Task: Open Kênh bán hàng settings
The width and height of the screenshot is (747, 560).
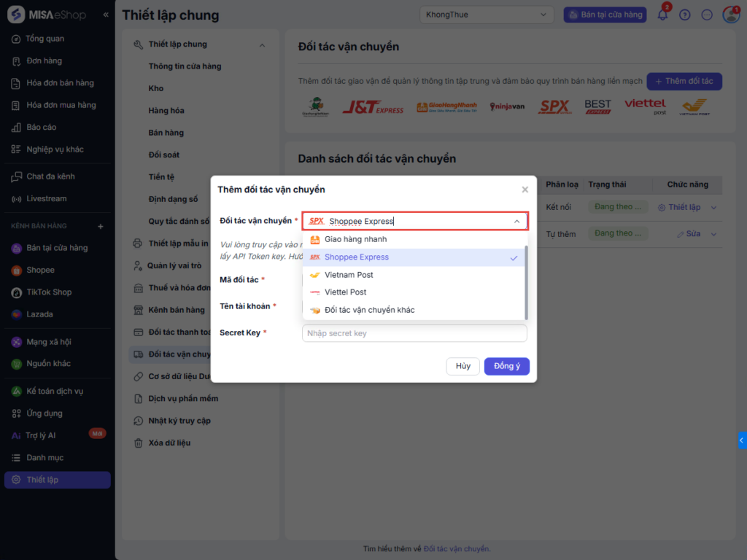Action: point(171,310)
